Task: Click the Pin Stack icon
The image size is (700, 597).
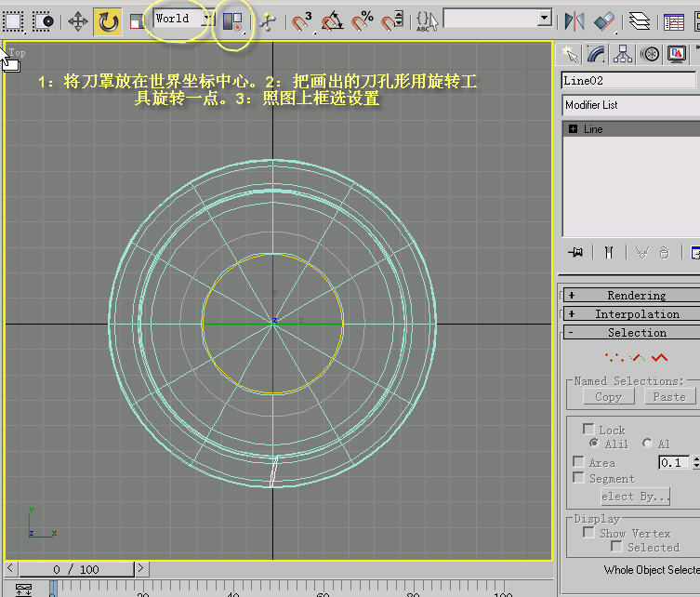Action: tap(575, 252)
